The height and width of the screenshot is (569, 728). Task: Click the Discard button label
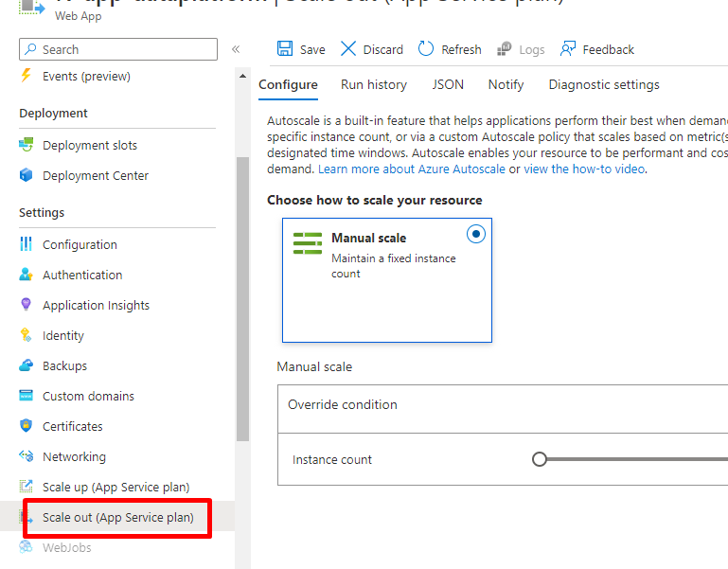[383, 49]
